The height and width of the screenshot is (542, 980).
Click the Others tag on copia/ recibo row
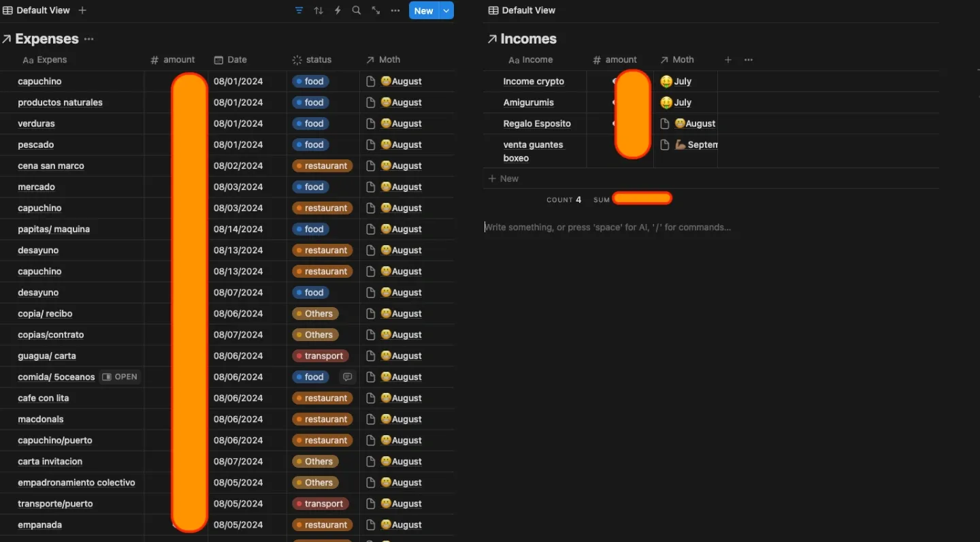[316, 314]
